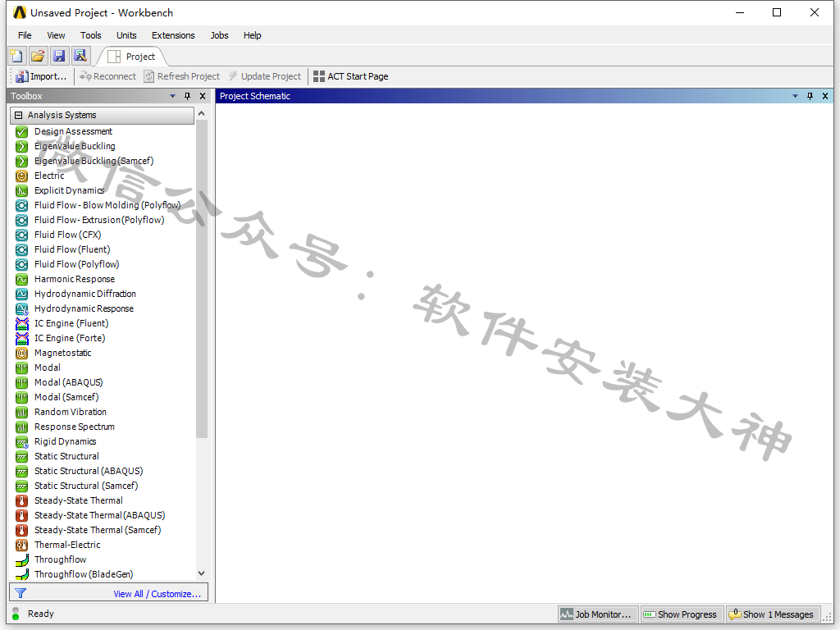Click the toolbox filter funnel icon
This screenshot has height=630, width=840.
pos(21,593)
